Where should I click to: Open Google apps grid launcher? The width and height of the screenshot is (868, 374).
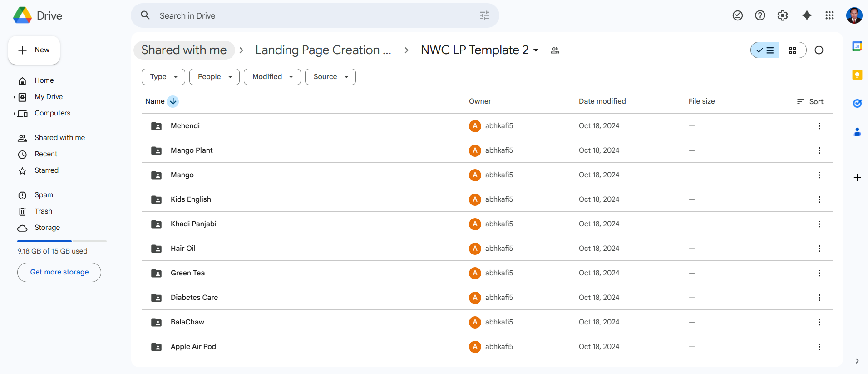tap(829, 15)
